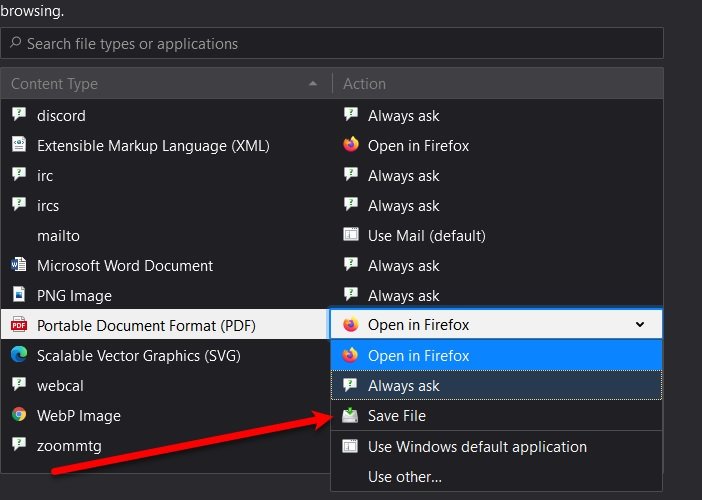Open the mailto Use Mail action cell
Image resolution: width=702 pixels, height=500 pixels.
[426, 236]
